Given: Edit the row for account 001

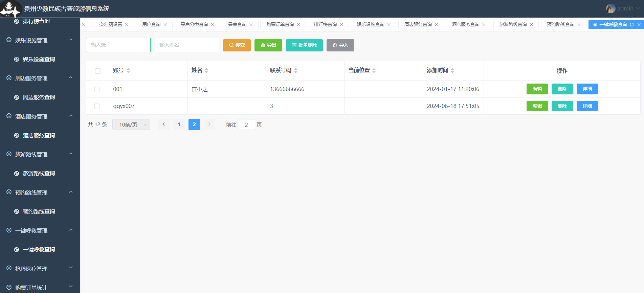Looking at the screenshot, I should [537, 89].
